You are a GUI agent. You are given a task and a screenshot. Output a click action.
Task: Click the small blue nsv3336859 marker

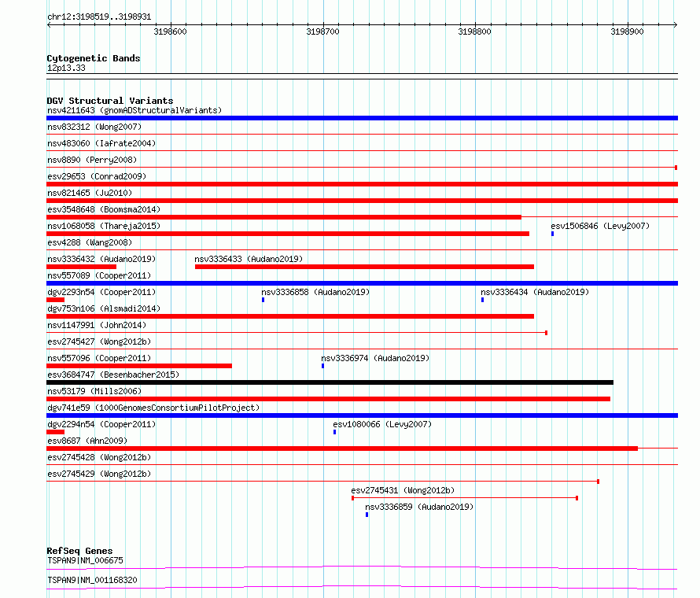tap(367, 515)
